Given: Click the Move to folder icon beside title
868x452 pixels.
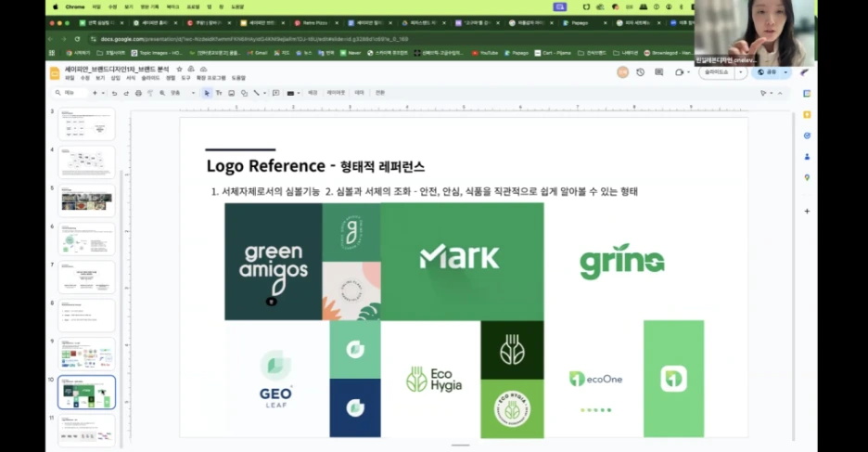Looking at the screenshot, I should 191,70.
